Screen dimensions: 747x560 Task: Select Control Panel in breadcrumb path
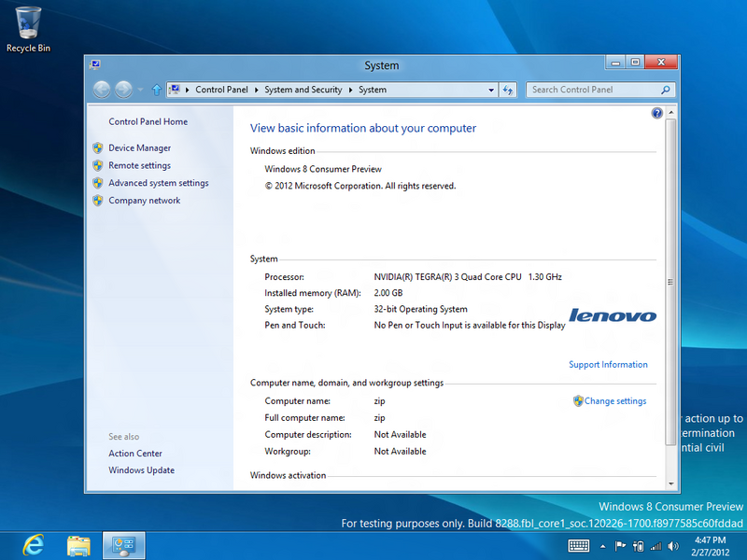click(221, 91)
